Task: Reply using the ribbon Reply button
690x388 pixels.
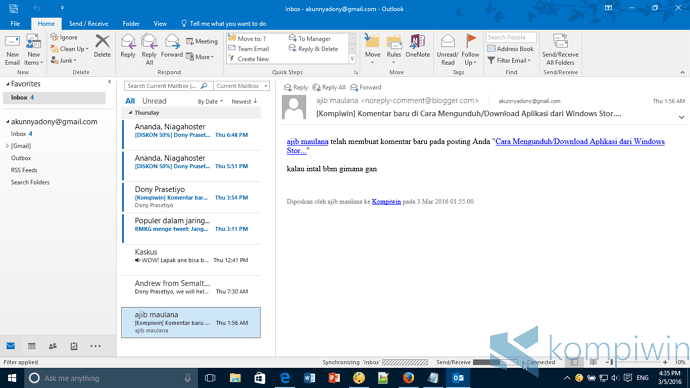Action: [128, 46]
